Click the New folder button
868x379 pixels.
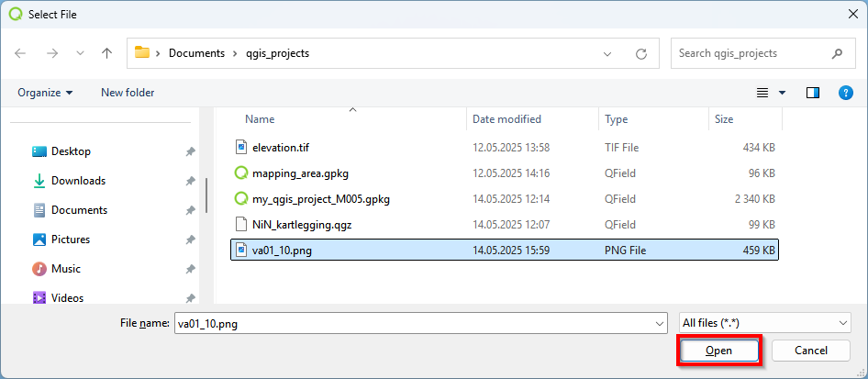click(x=128, y=93)
